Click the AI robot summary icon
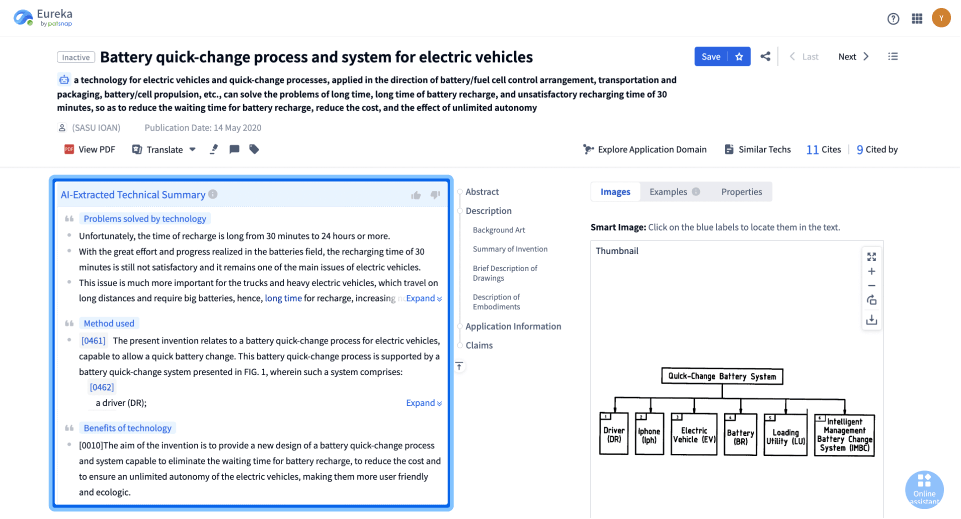Viewport: 961px width, 519px height. click(64, 80)
